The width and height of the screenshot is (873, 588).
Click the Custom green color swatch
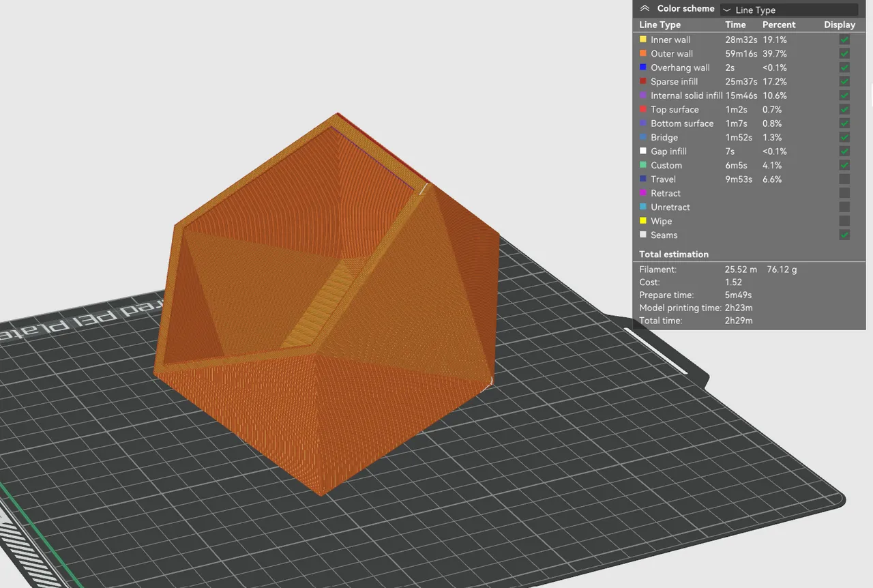click(x=642, y=165)
